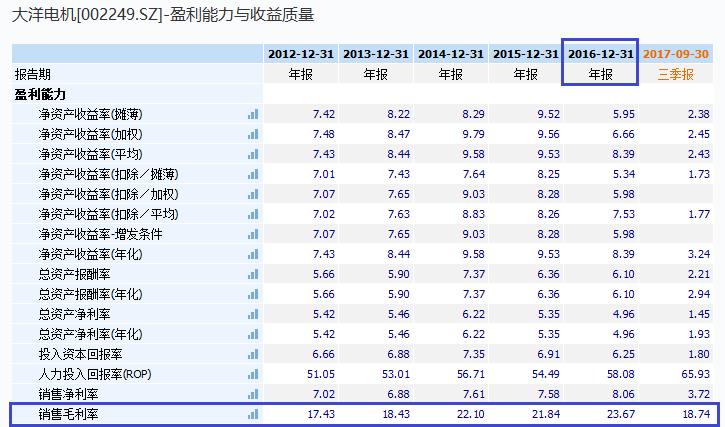
Task: Select the 2015-12-31 column header
Action: point(526,54)
